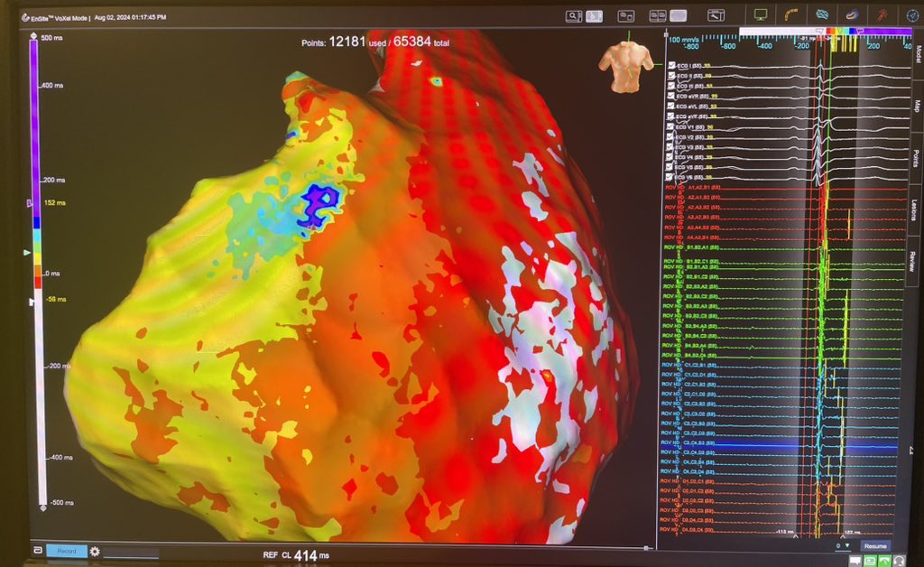Open the Review side tab
924x567 pixels.
(911, 261)
